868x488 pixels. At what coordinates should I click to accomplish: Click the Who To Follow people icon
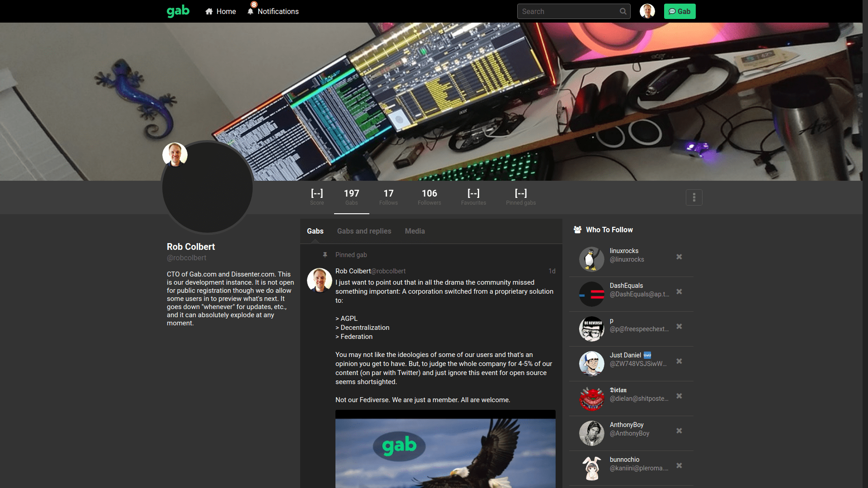pyautogui.click(x=577, y=230)
